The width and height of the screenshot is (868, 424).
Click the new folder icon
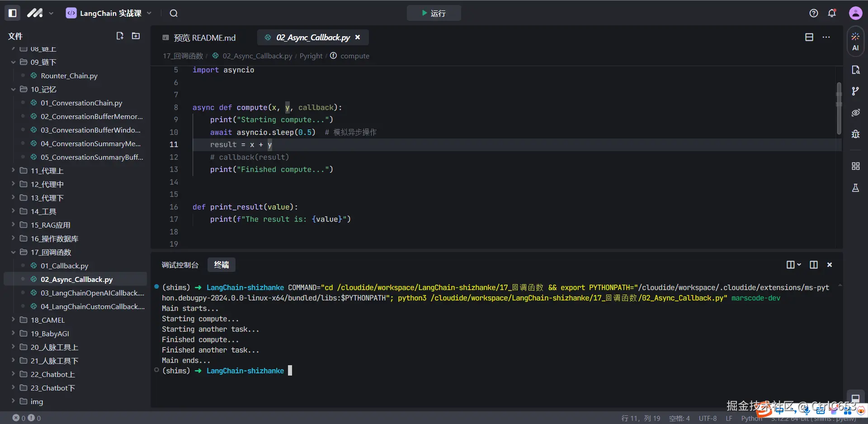[136, 36]
